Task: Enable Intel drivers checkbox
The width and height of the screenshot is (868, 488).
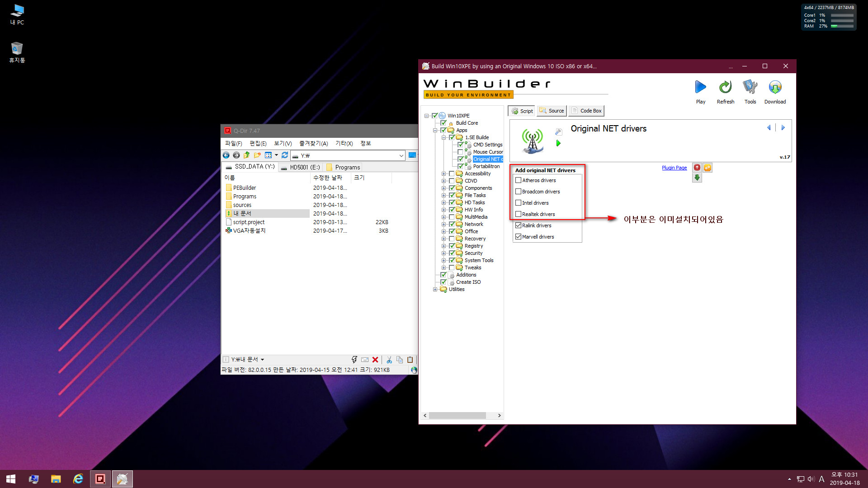Action: point(519,203)
